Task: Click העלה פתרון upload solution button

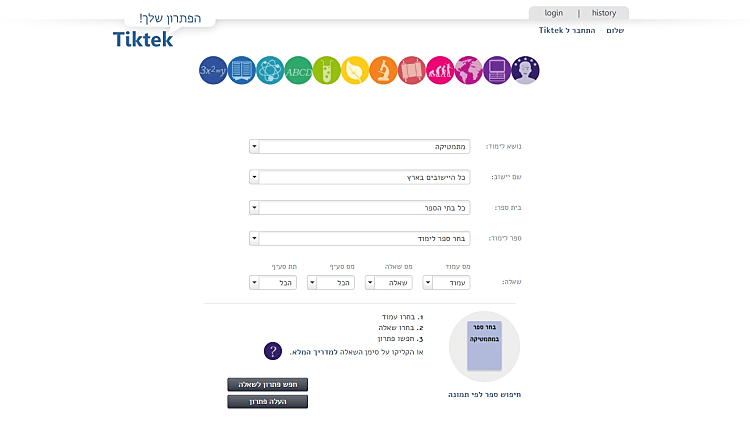Action: (x=267, y=401)
